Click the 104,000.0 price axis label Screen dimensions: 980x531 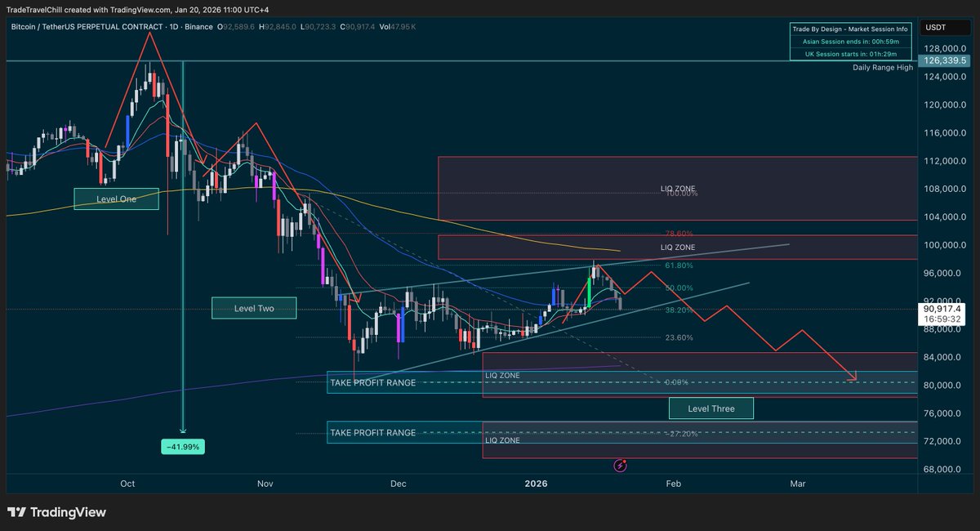pyautogui.click(x=943, y=217)
